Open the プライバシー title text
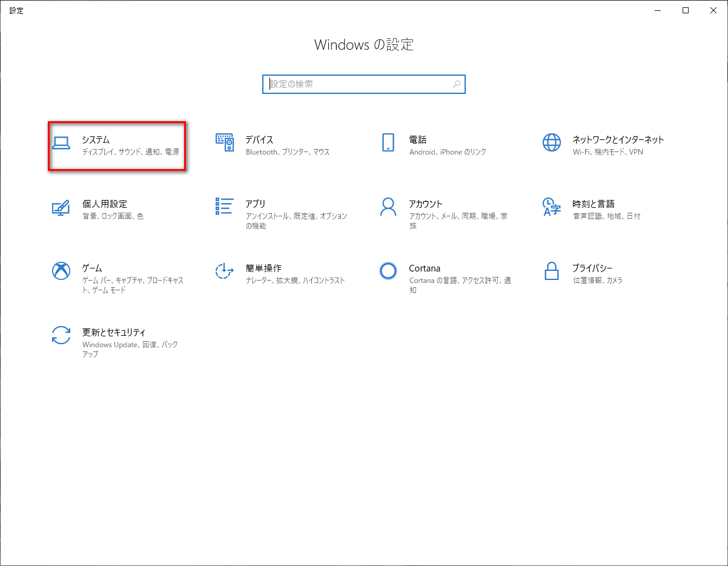 click(x=592, y=268)
